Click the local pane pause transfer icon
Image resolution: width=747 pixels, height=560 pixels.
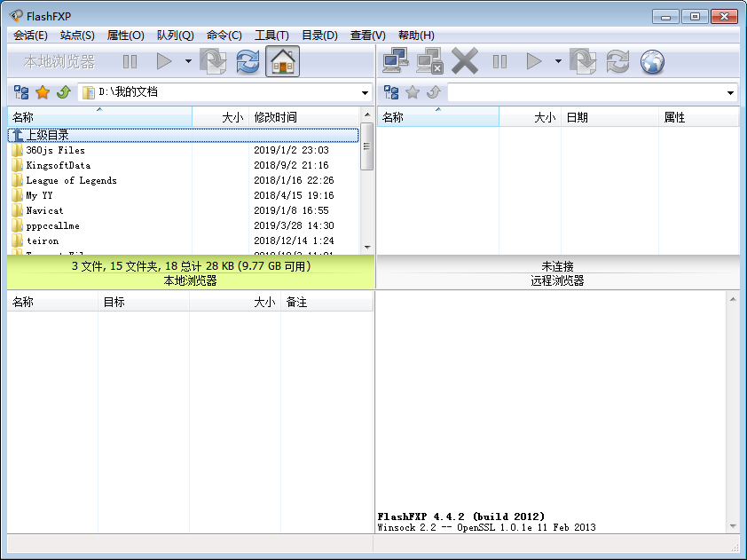point(130,61)
